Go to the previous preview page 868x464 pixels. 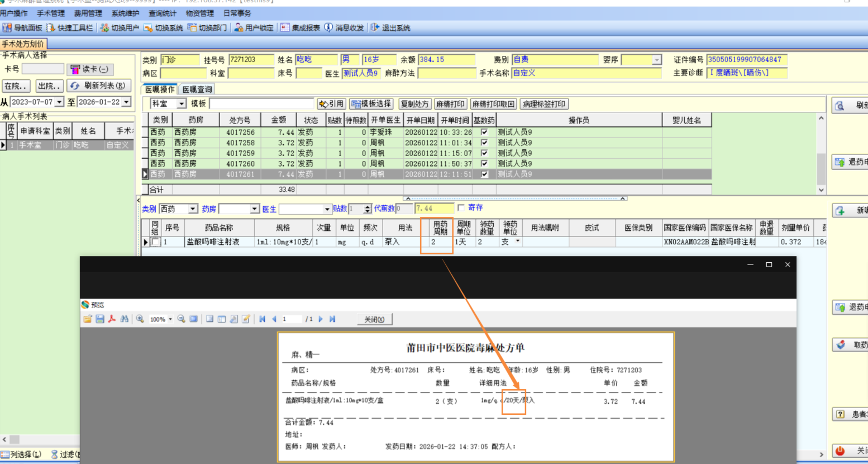click(274, 319)
